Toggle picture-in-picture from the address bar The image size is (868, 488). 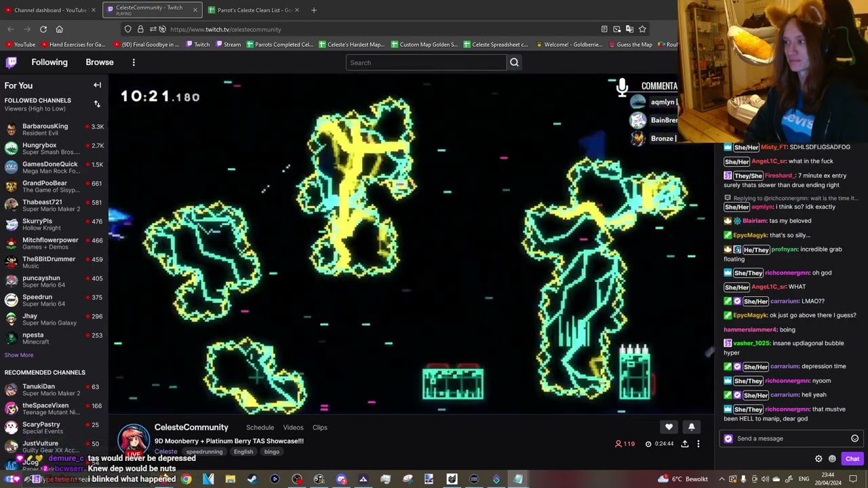coord(617,29)
